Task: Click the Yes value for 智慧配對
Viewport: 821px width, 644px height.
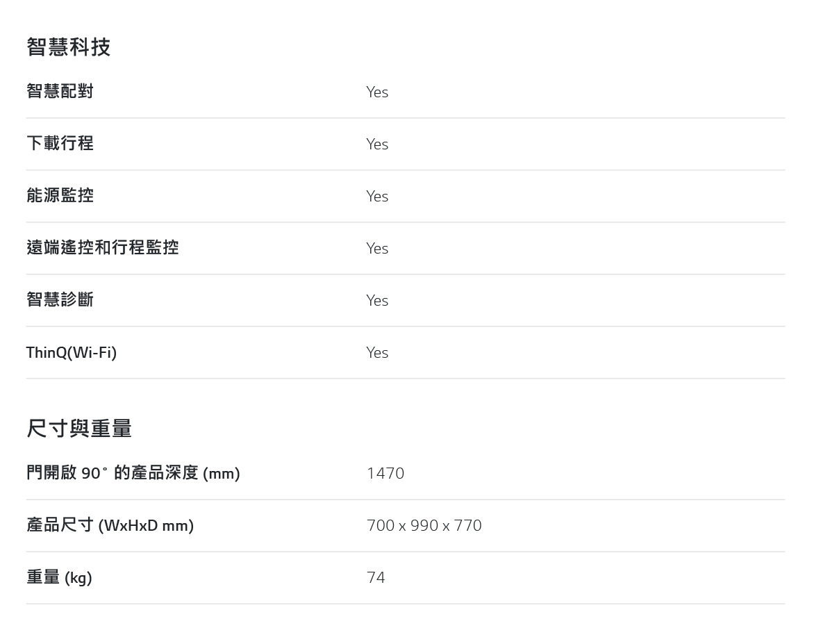Action: (377, 92)
